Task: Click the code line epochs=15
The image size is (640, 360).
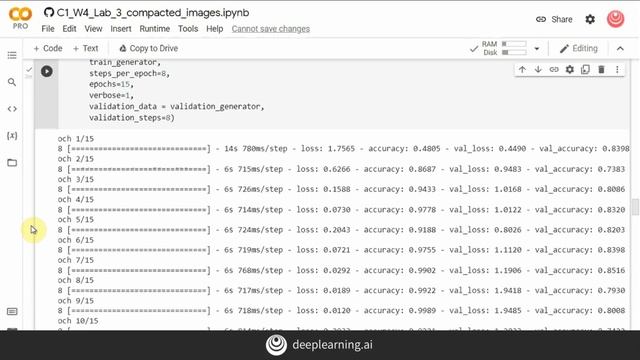Action: pos(111,84)
